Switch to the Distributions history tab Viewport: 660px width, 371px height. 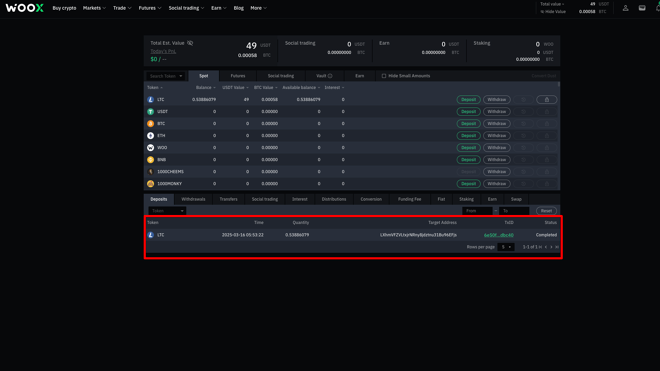point(334,199)
